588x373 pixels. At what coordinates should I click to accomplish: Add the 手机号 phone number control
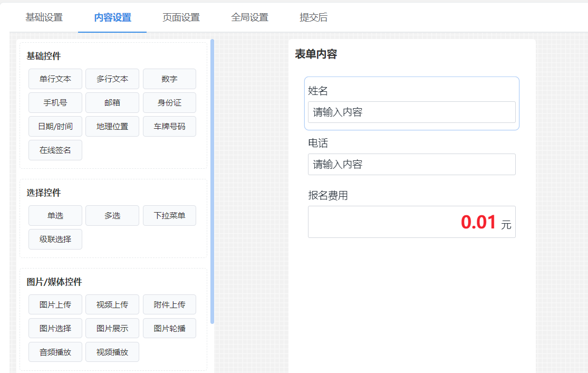(55, 102)
